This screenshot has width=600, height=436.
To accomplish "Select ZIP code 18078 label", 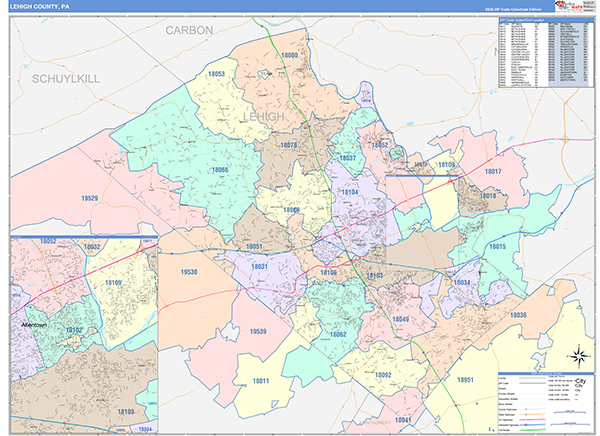I will (x=289, y=145).
